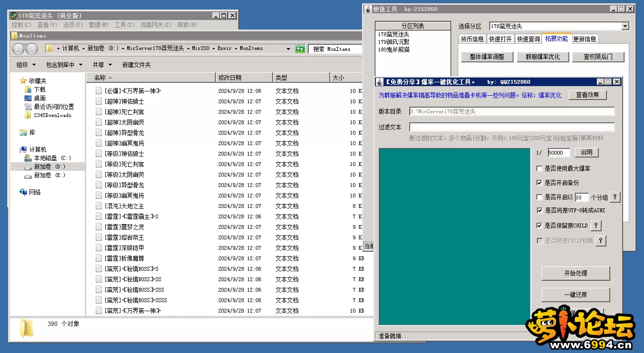
Task: Open the 工具(T) menu
Action: pos(124,25)
